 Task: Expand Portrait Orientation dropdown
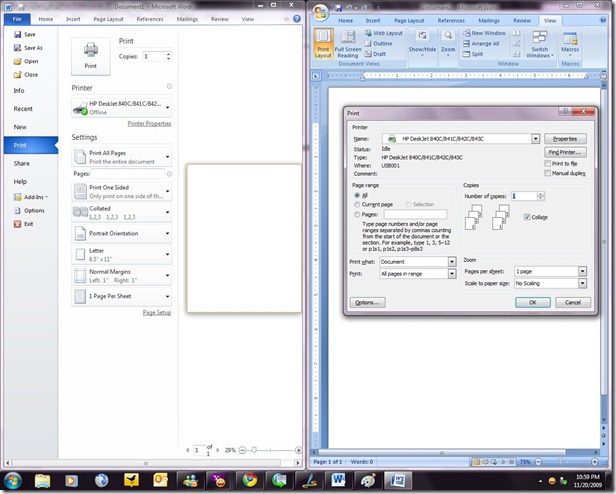[122, 233]
